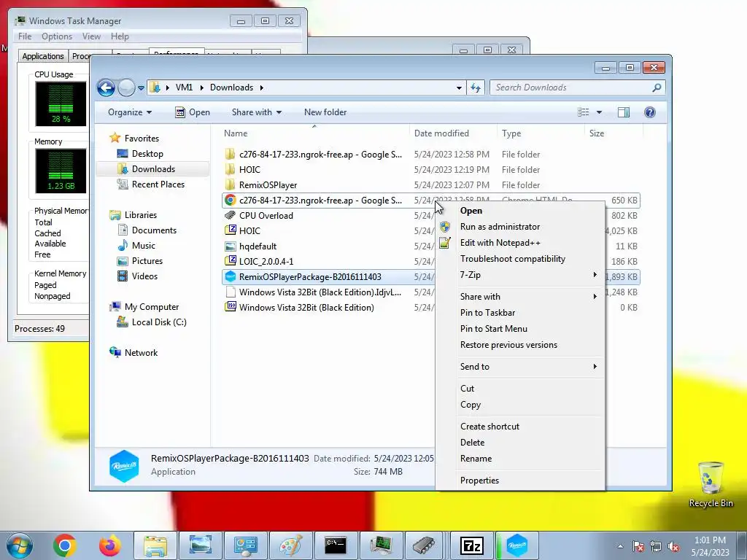Sort by the Type column header
747x560 pixels.
tap(541, 133)
